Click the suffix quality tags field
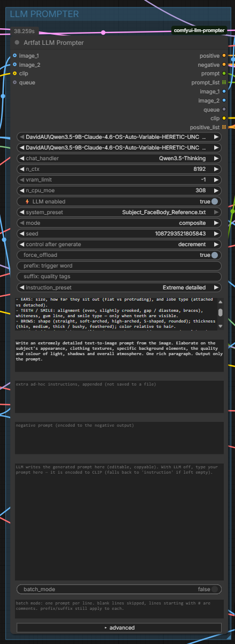This screenshot has width=235, height=644. click(x=119, y=277)
